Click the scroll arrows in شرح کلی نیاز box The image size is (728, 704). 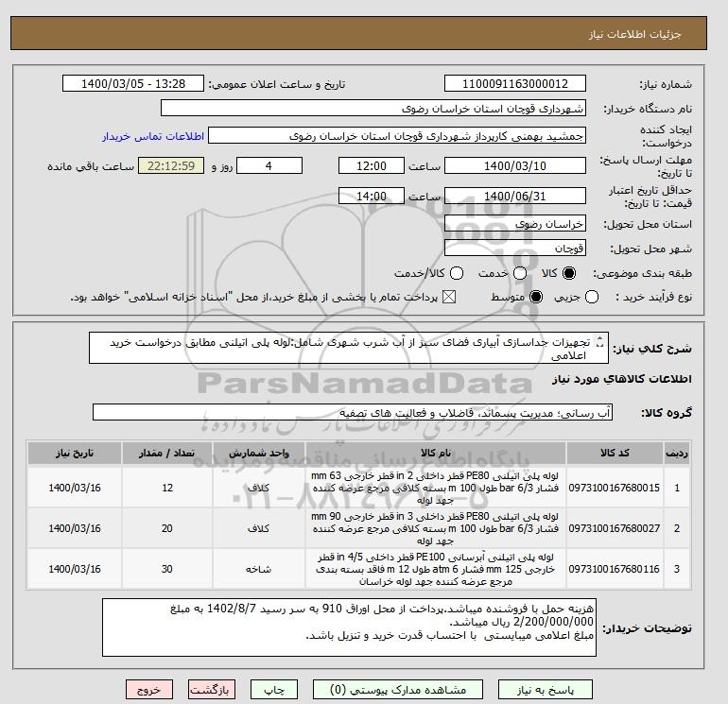click(x=599, y=342)
